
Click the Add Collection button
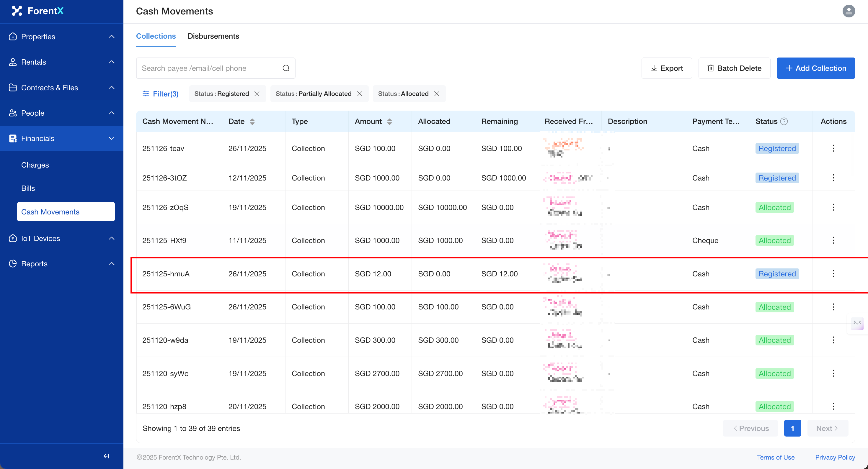(x=815, y=68)
